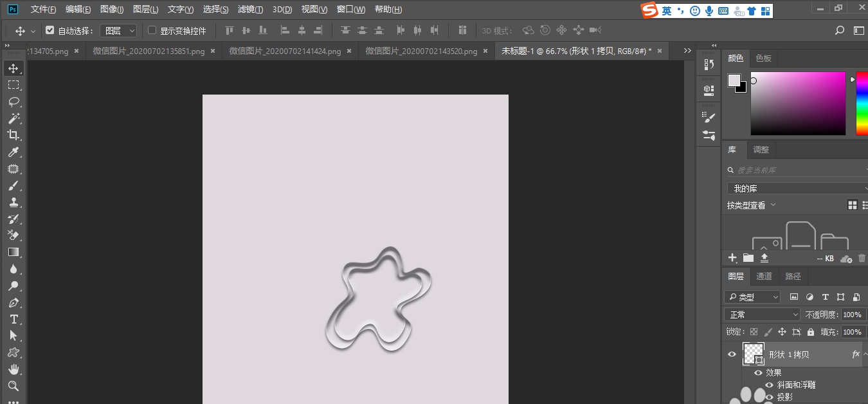Lock layer position with move icon

click(782, 332)
